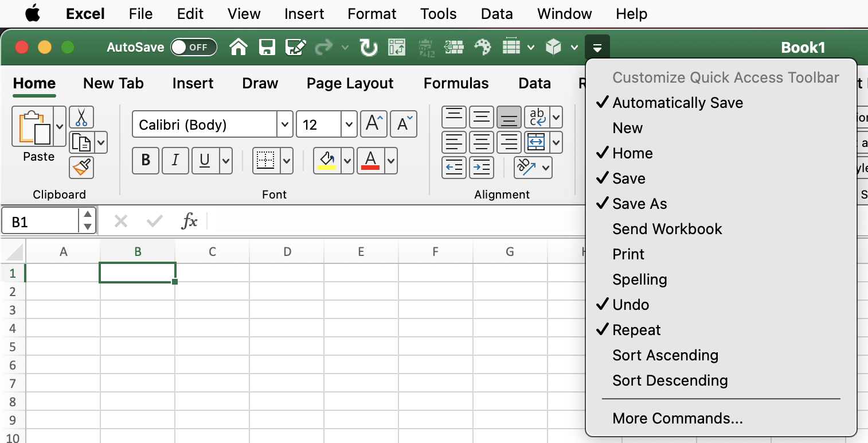
Task: Toggle Bold formatting
Action: (146, 161)
